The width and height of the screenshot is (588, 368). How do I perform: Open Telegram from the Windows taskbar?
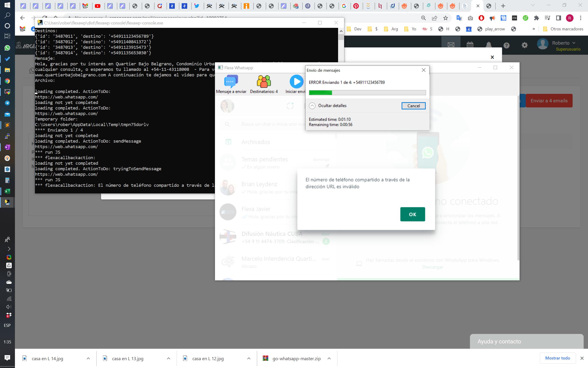7,103
